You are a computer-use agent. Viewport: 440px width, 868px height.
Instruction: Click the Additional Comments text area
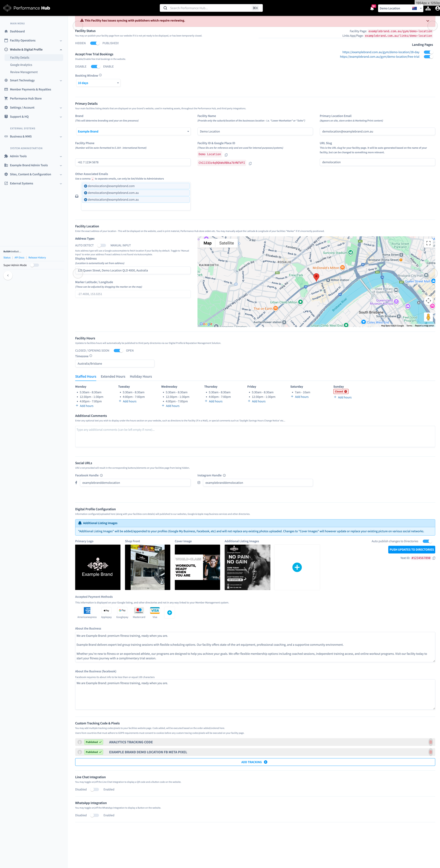[x=255, y=436]
